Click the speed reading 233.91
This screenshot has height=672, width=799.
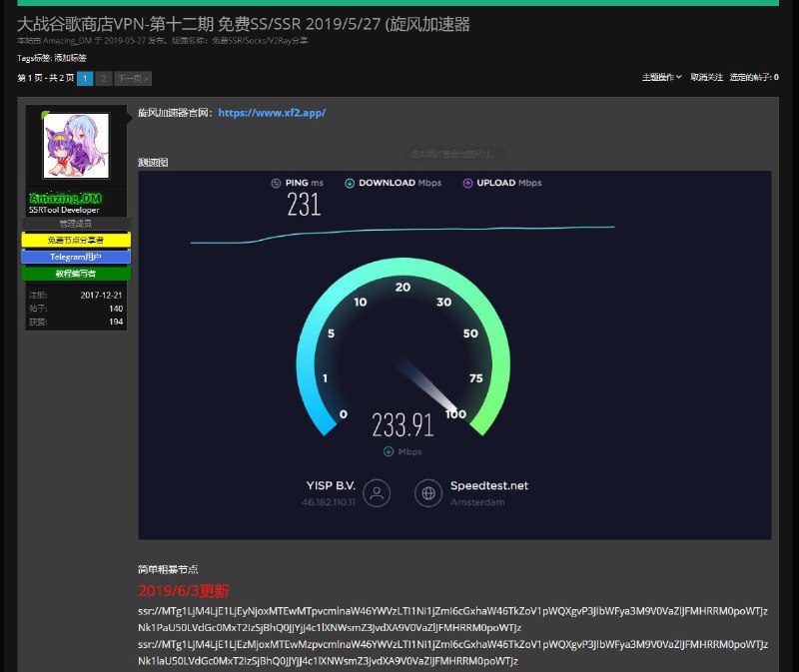click(402, 424)
